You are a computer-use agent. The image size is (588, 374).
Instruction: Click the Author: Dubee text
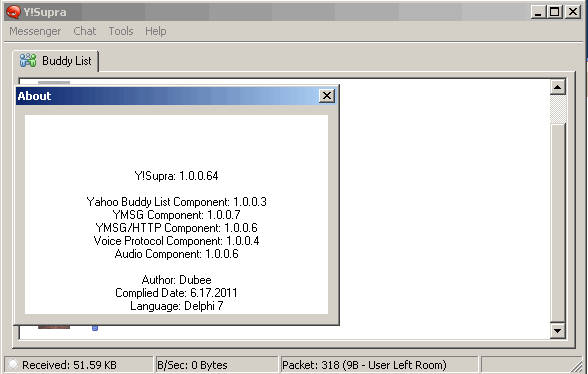pyautogui.click(x=176, y=280)
